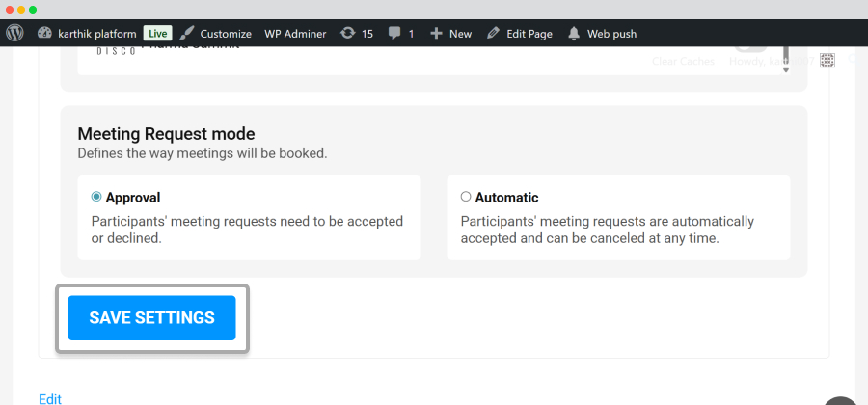This screenshot has width=868, height=405.
Task: Open the WP Adminer menu item
Action: coord(295,34)
